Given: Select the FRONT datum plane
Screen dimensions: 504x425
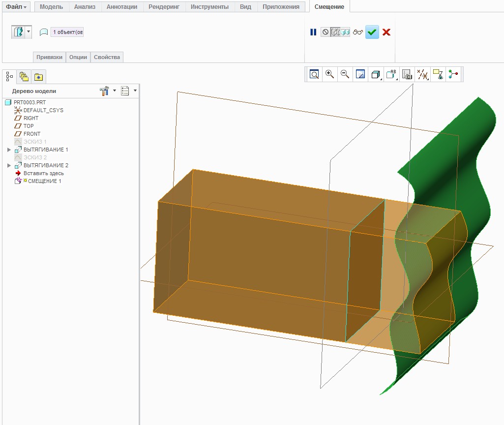Looking at the screenshot, I should point(32,134).
